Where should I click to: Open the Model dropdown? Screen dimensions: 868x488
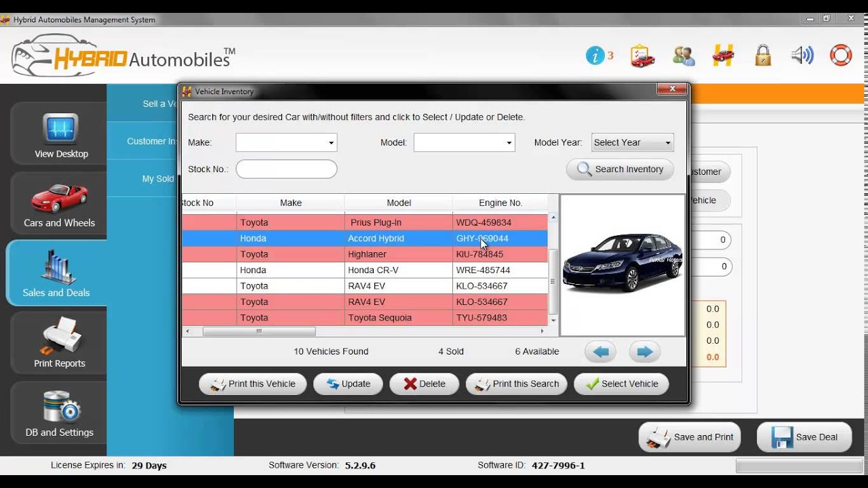tap(465, 142)
